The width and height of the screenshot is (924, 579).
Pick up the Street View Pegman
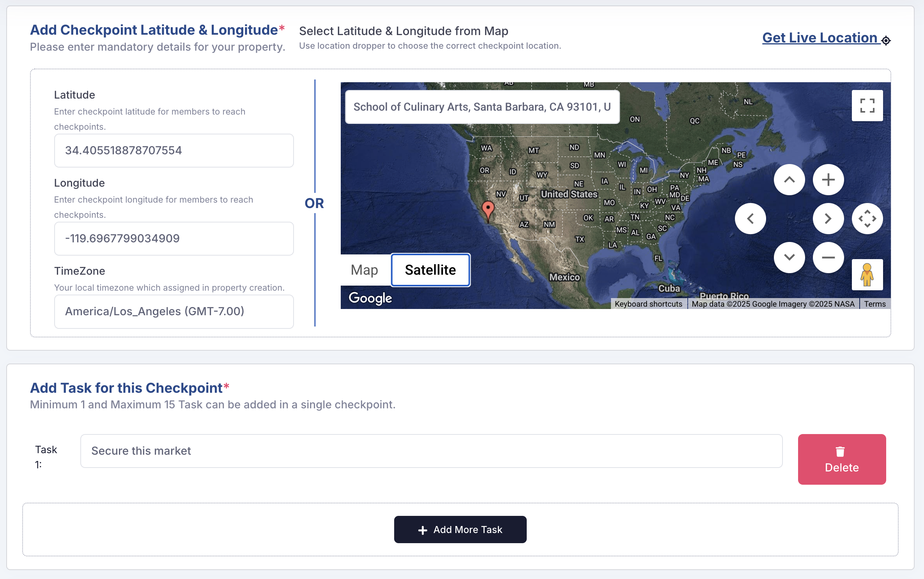[x=867, y=275]
